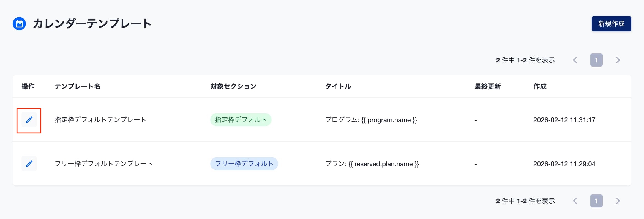Viewport: 644px width, 219px height.
Task: Click the タイトル column header
Action: point(338,86)
